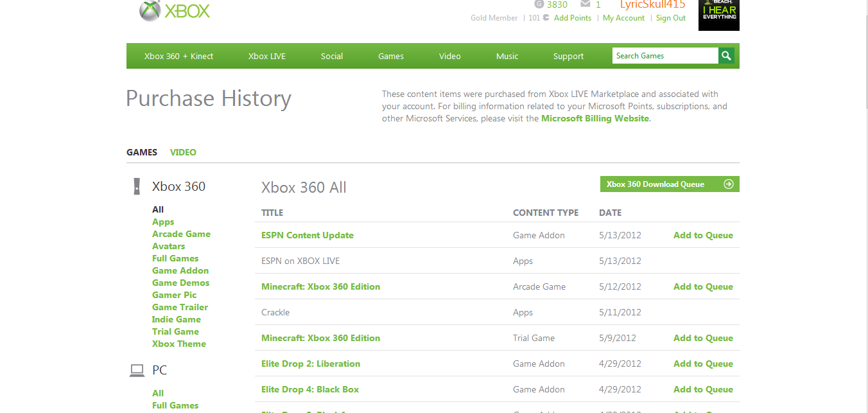Filter by Avatars
Viewport: 868px width, 413px height.
168,246
